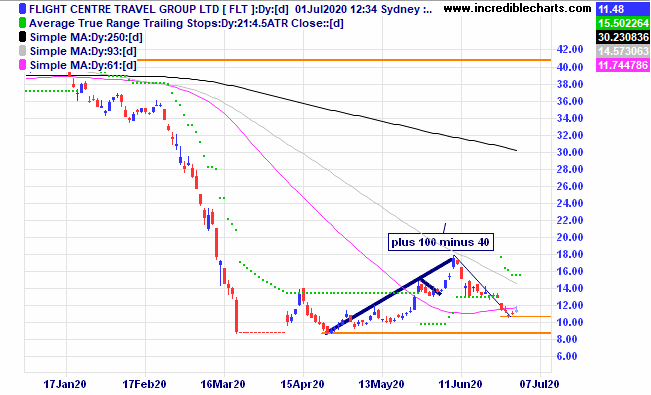Click the lower orange support line near 8.00
Viewport: 651px width, 395px height.
(436, 333)
